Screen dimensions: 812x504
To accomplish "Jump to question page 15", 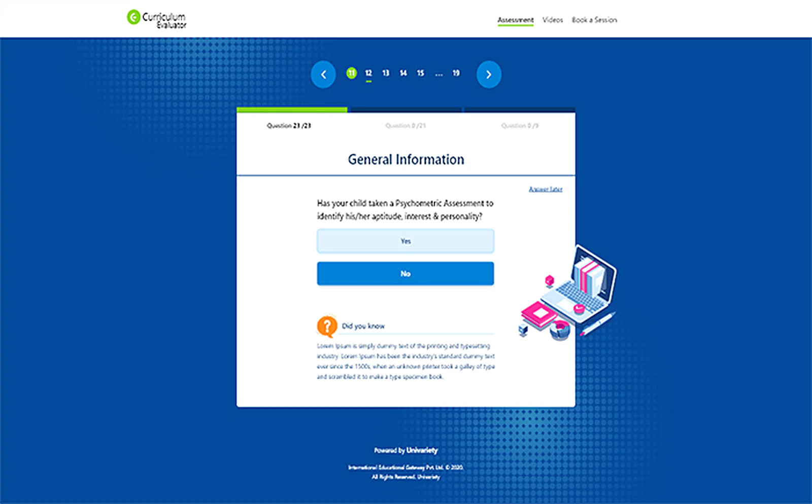I will pyautogui.click(x=420, y=73).
